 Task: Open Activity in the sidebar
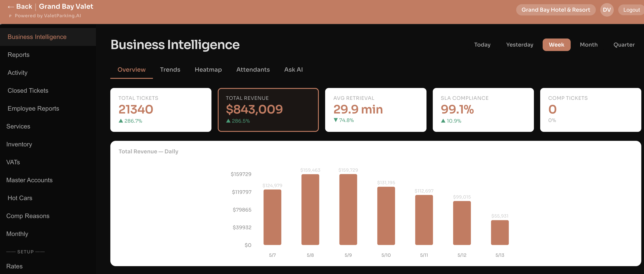pos(48,73)
